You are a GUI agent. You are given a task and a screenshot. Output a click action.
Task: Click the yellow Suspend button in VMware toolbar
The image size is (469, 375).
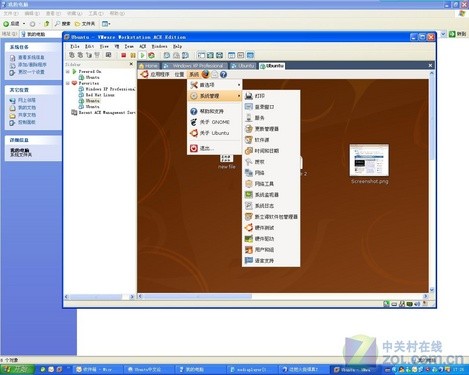pos(133,55)
